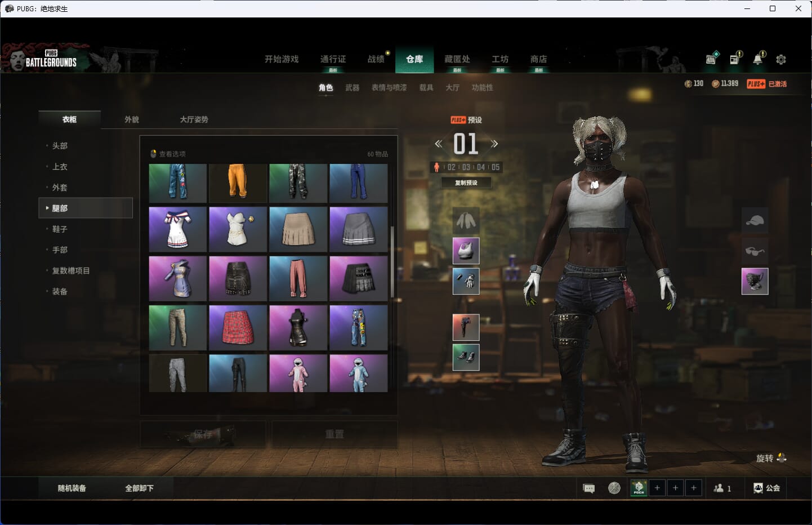Click the 旋转 rotate character control

[771, 458]
